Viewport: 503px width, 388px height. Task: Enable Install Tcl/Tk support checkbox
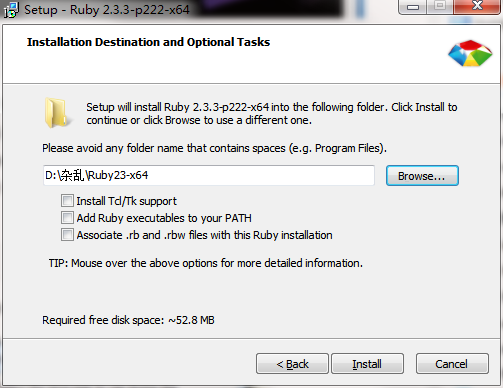(x=67, y=201)
